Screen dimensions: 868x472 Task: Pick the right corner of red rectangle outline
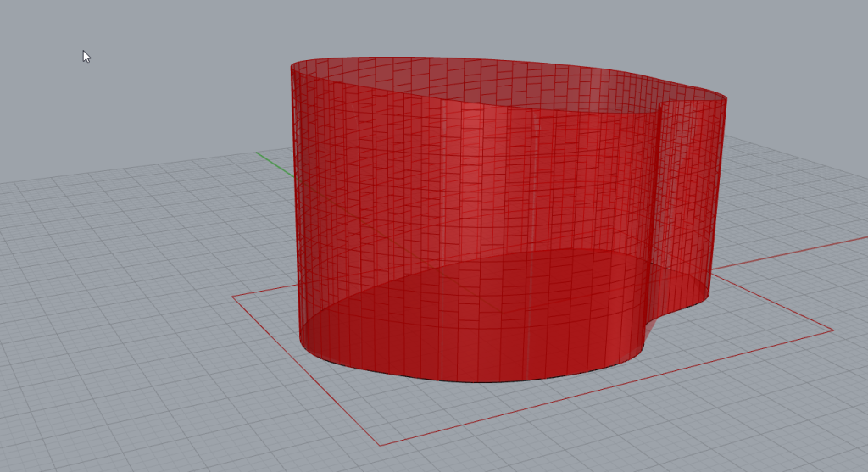(x=832, y=330)
